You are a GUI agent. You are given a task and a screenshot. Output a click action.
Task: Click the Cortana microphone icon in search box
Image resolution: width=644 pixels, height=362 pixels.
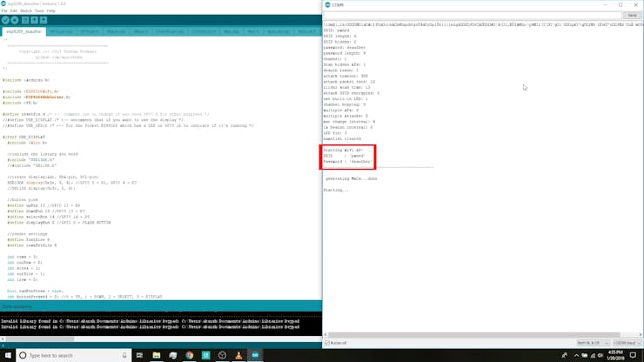point(124,355)
